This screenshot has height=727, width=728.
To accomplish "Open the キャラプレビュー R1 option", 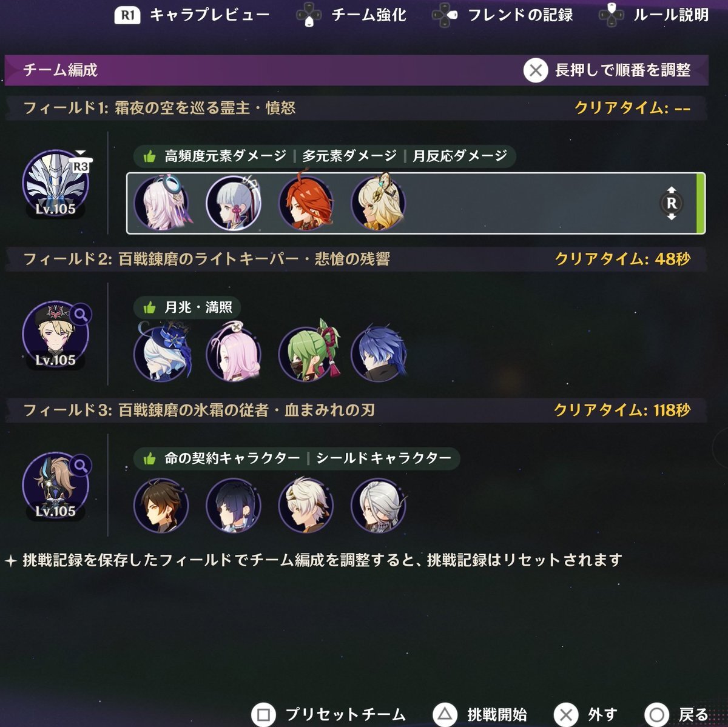I will pyautogui.click(x=192, y=15).
